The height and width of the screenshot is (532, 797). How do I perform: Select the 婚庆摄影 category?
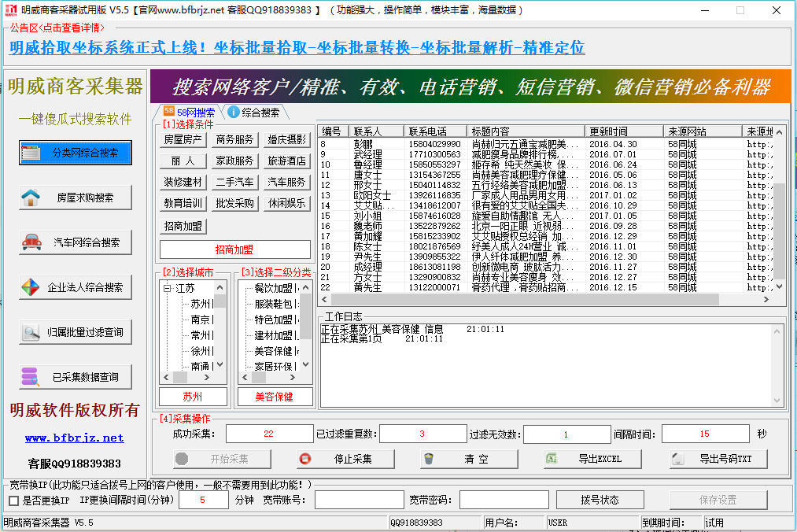click(287, 139)
